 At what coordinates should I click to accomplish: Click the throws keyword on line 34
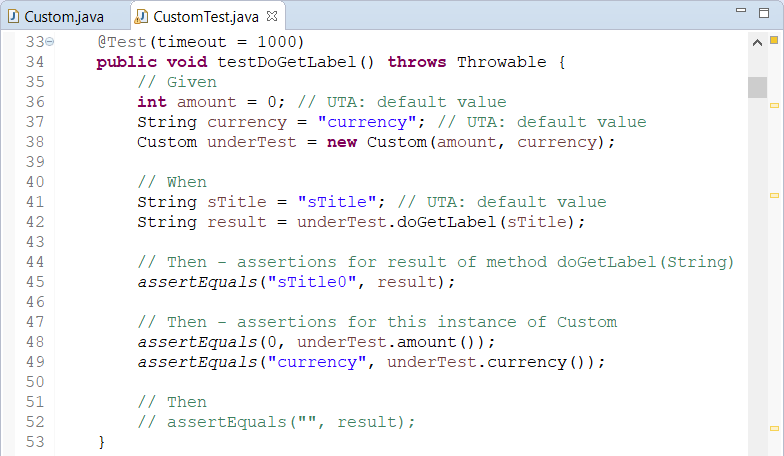click(x=416, y=62)
